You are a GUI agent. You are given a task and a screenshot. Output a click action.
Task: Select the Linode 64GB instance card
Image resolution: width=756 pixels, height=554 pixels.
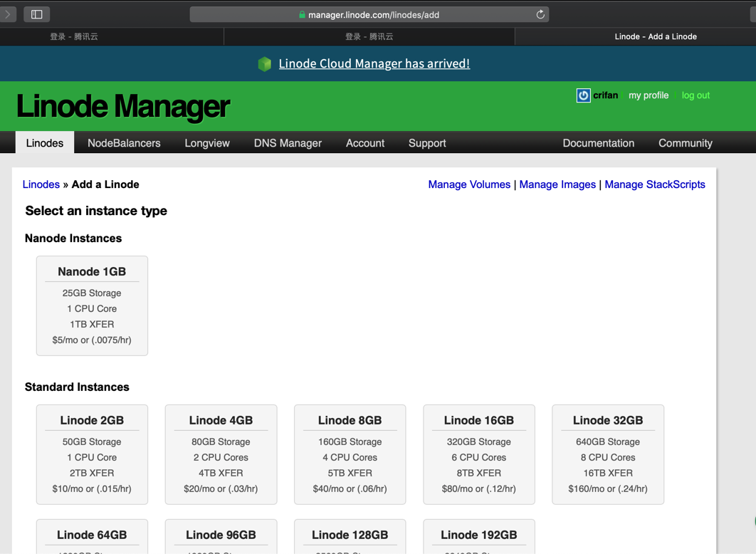pyautogui.click(x=92, y=536)
